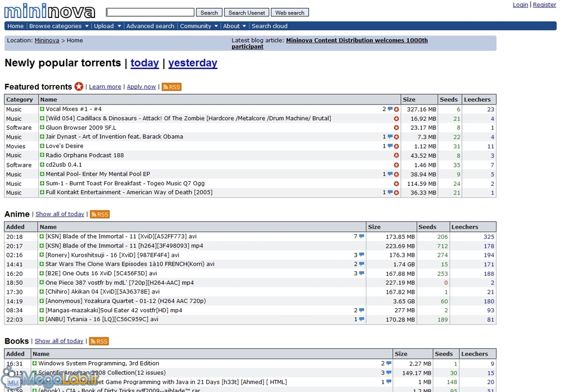Screen dimensions: 562x392
Task: Click featured star icon on Gluon Browser row
Action: (x=396, y=127)
